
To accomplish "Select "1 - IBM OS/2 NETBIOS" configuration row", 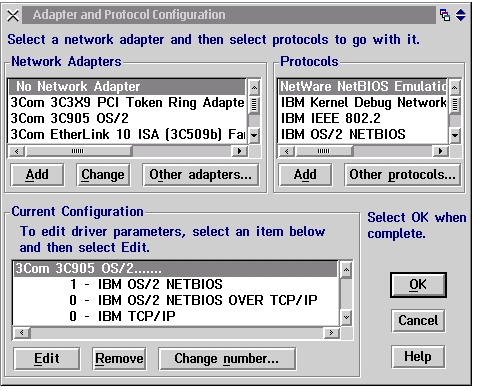I will 175,285.
